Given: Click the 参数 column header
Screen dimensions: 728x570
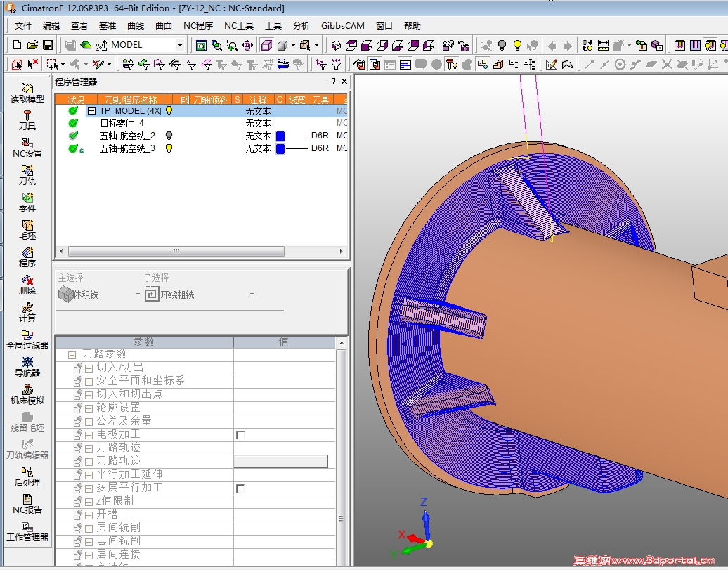Looking at the screenshot, I should pos(144,342).
